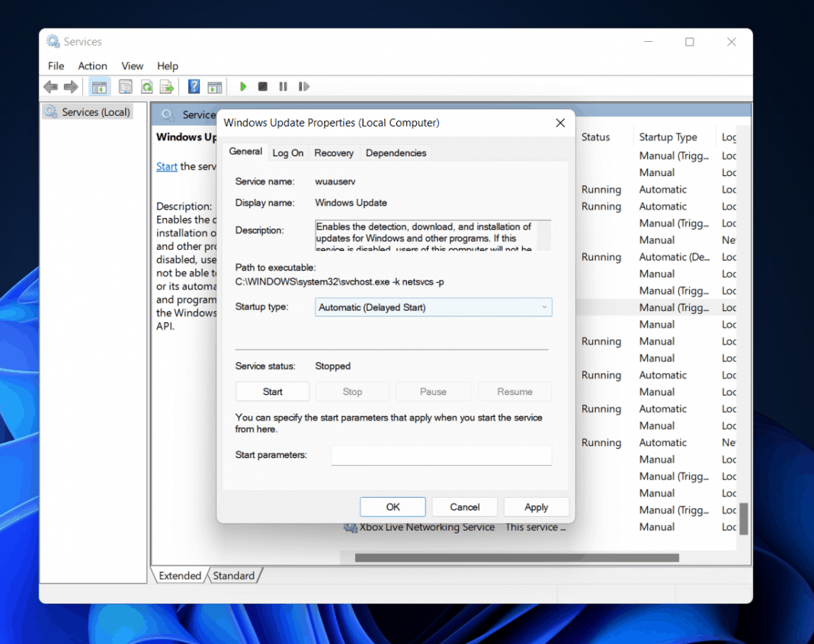Click the Export List toolbar icon
The height and width of the screenshot is (644, 814).
click(x=167, y=86)
